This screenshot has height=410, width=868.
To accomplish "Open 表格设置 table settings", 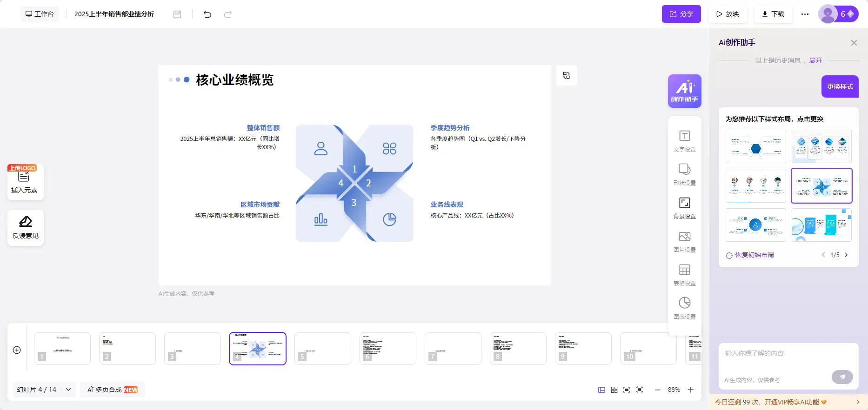I will click(684, 275).
